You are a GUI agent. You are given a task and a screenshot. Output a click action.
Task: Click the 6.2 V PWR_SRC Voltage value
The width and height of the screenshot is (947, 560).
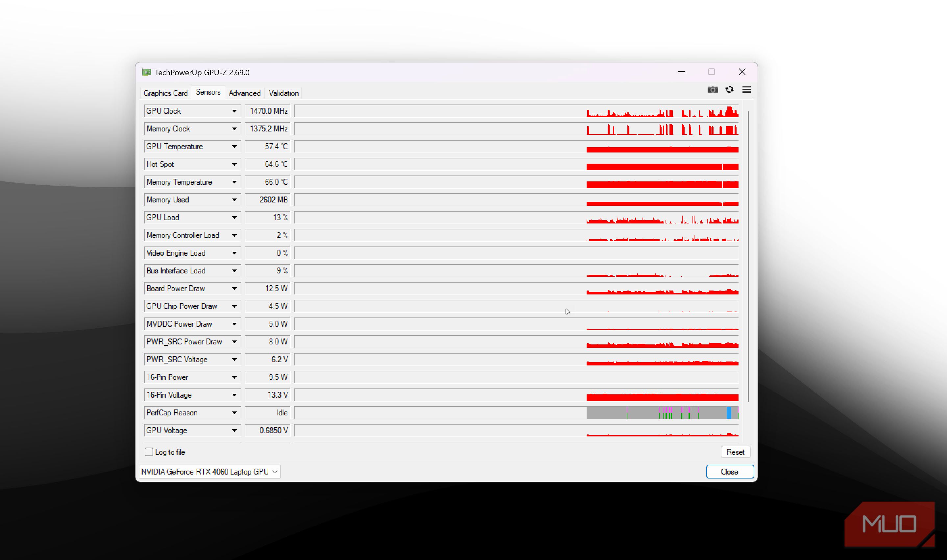coord(267,359)
